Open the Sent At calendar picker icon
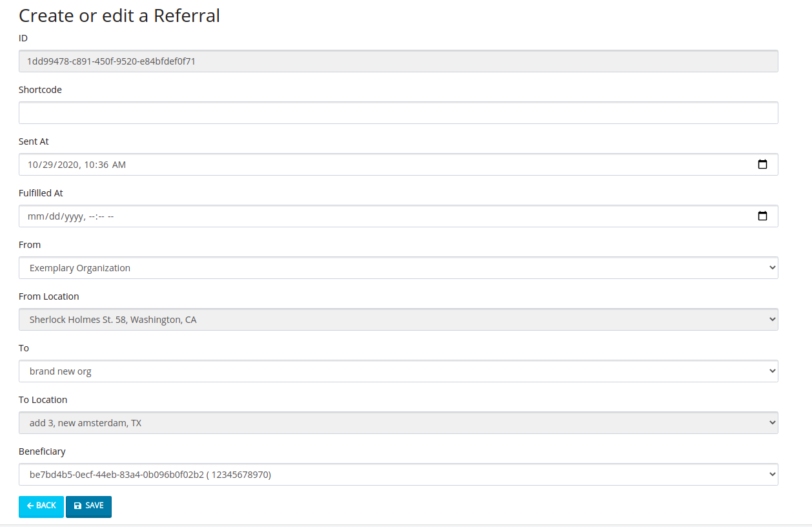 tap(764, 164)
